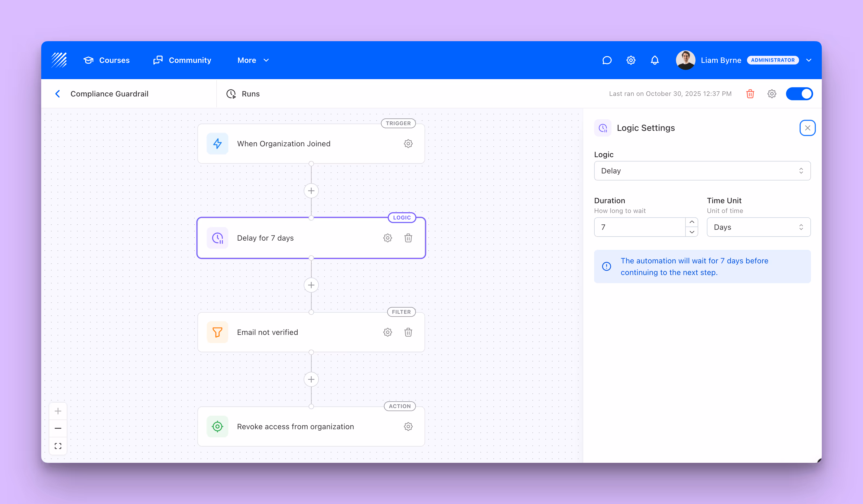Click the Duration number input field
The height and width of the screenshot is (504, 863).
pos(639,227)
